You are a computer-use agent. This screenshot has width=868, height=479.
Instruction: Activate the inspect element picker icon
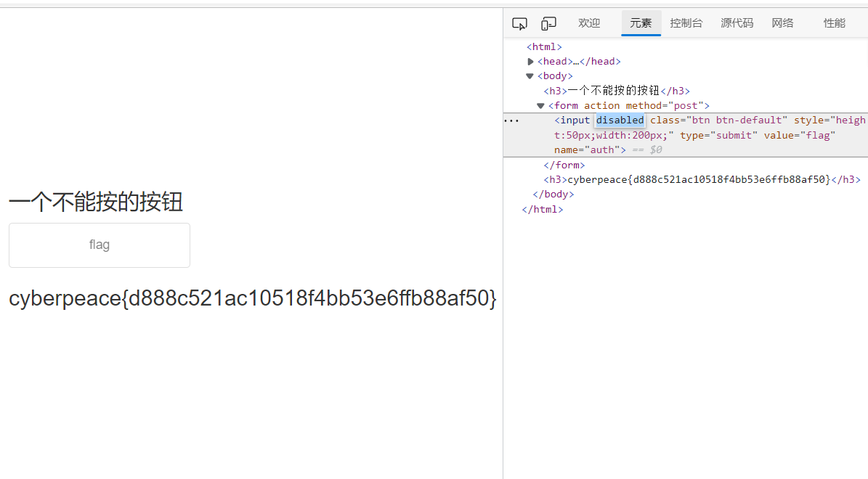coord(519,23)
